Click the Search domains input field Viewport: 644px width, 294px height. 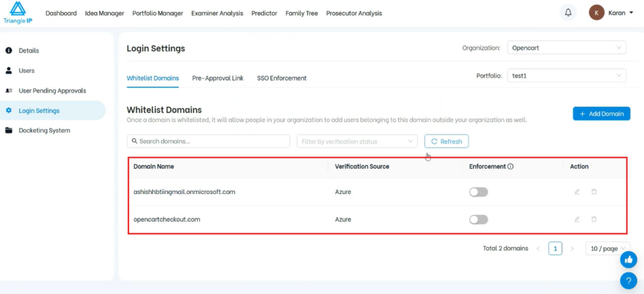coord(208,141)
